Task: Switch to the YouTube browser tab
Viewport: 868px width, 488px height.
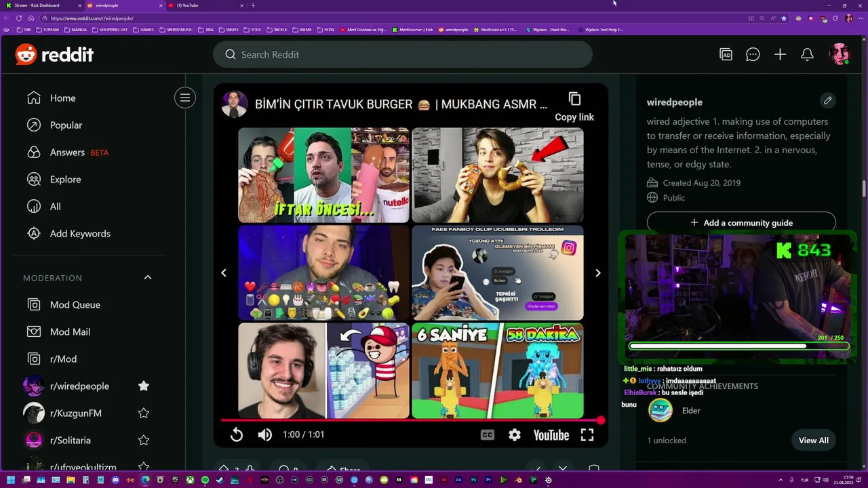Action: point(207,5)
